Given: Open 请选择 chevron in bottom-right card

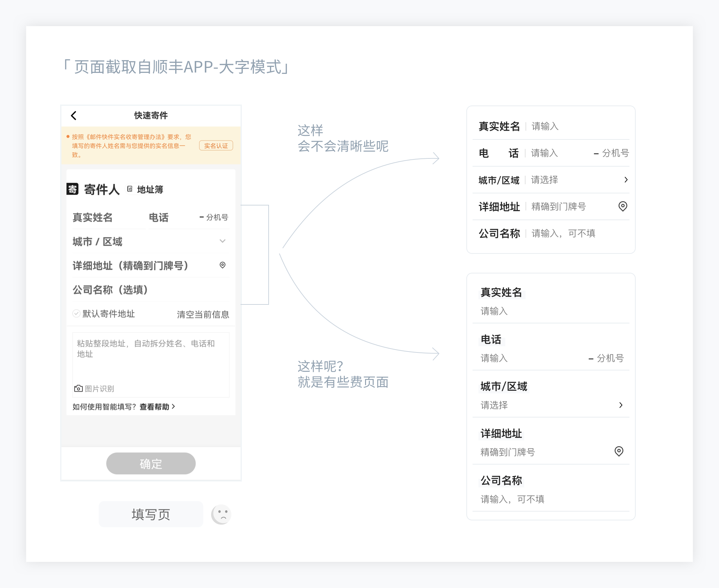Looking at the screenshot, I should pyautogui.click(x=621, y=405).
